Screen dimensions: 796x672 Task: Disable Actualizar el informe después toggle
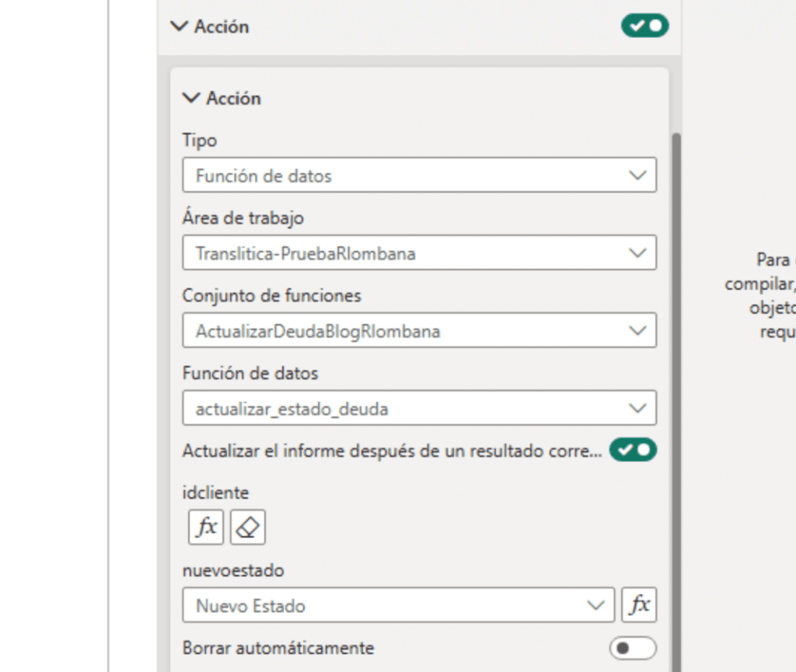[x=633, y=450]
